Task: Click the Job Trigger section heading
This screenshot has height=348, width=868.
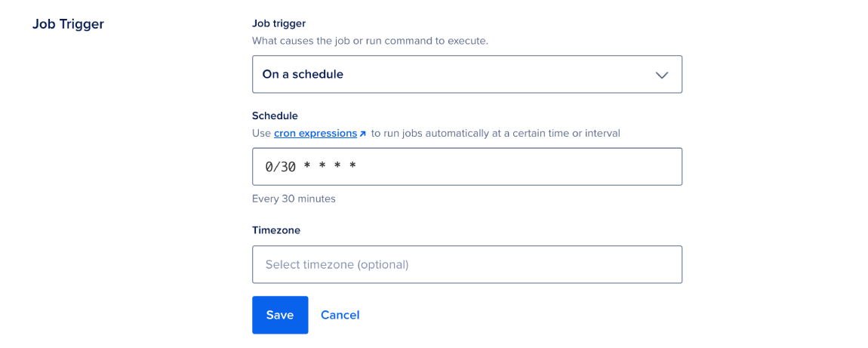Action: click(x=68, y=24)
